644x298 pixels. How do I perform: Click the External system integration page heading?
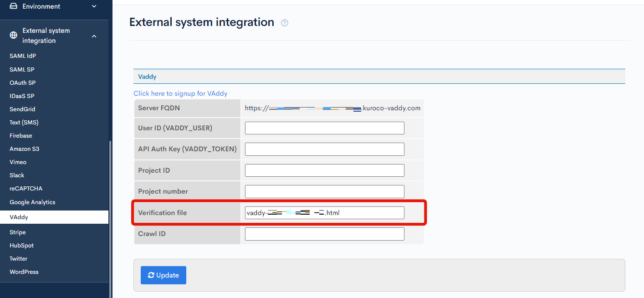[202, 22]
